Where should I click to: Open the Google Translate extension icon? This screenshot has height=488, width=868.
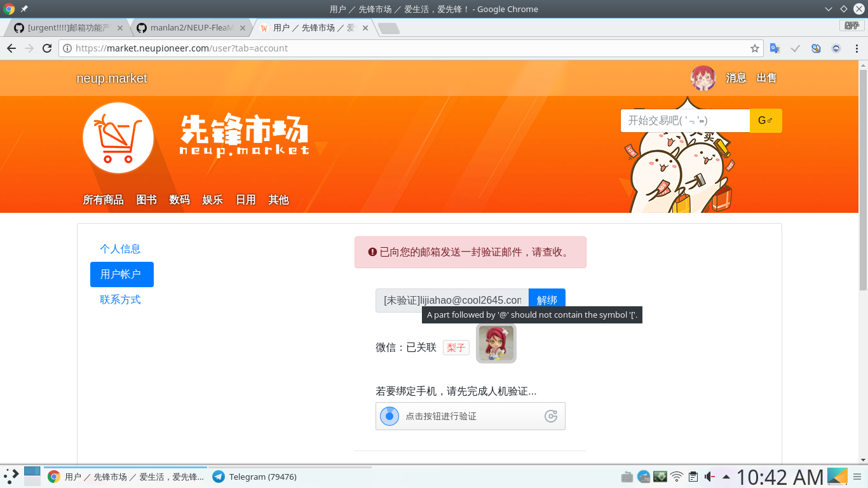click(x=775, y=48)
